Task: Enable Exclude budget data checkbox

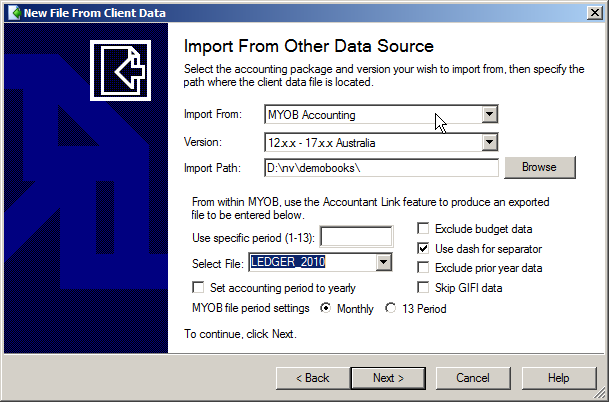Action: tap(424, 228)
